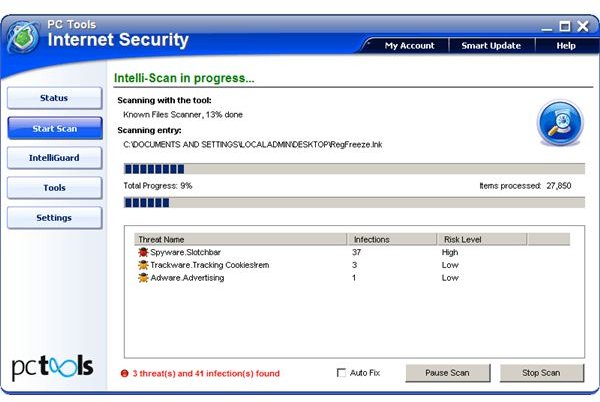This screenshot has height=402, width=600.
Task: Click the '3 threat(s) and 41 infection(s) found' text
Action: (206, 373)
